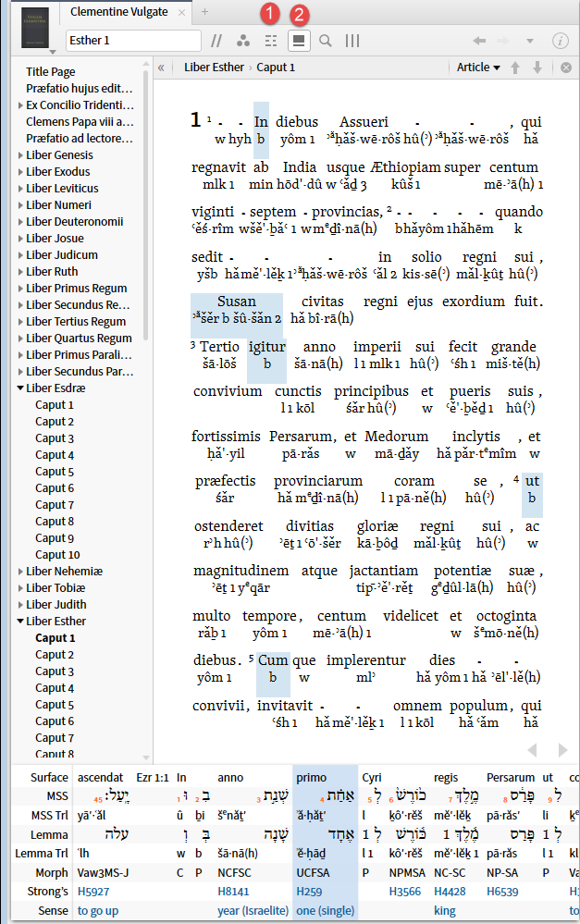This screenshot has width=580, height=924.
Task: Page to next with right triangle
Action: pyautogui.click(x=562, y=749)
